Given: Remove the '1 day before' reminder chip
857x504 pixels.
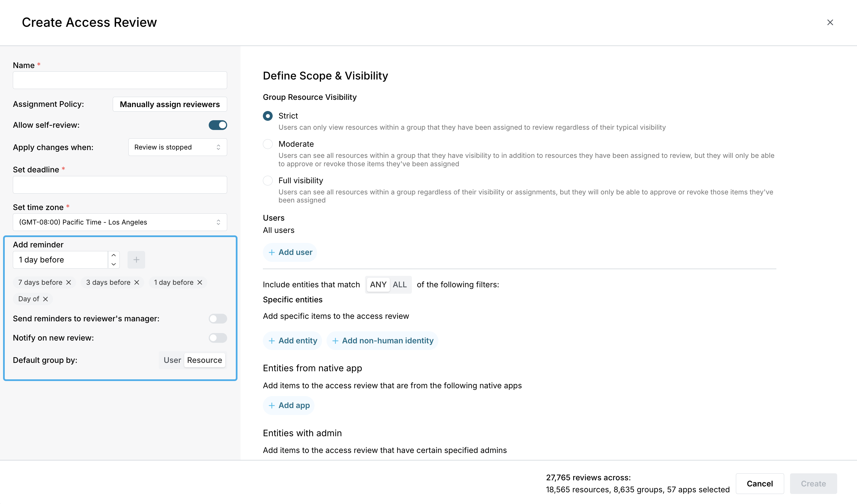Looking at the screenshot, I should [200, 283].
